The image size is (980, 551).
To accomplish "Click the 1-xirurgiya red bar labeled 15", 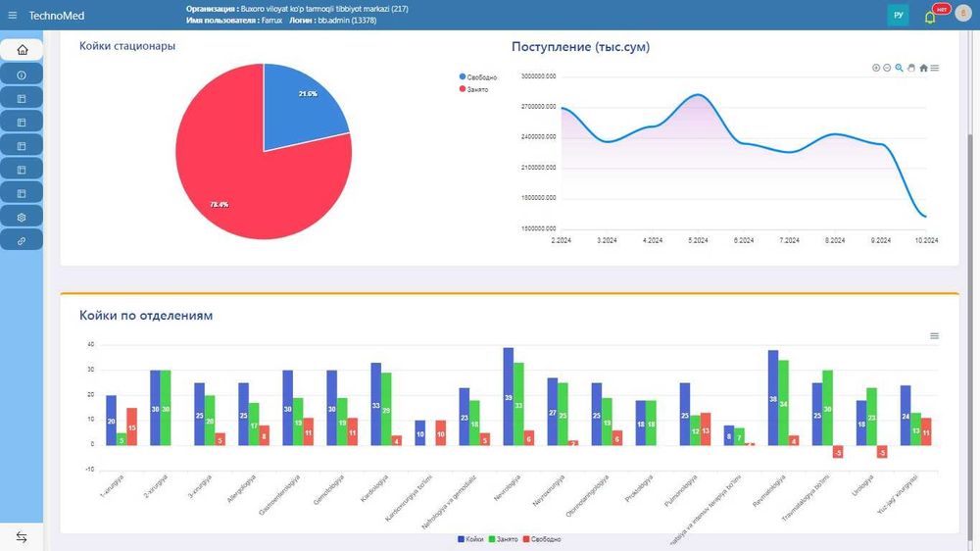I will (x=132, y=426).
